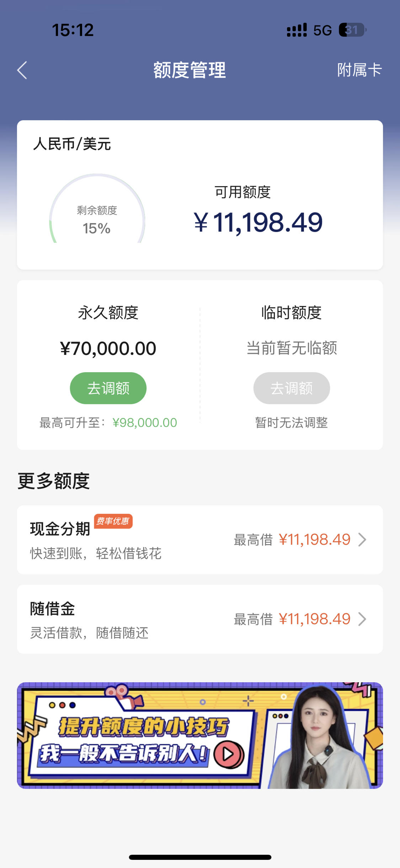Tap the 最高借 amount in 现金分期
The height and width of the screenshot is (868, 400).
(315, 540)
